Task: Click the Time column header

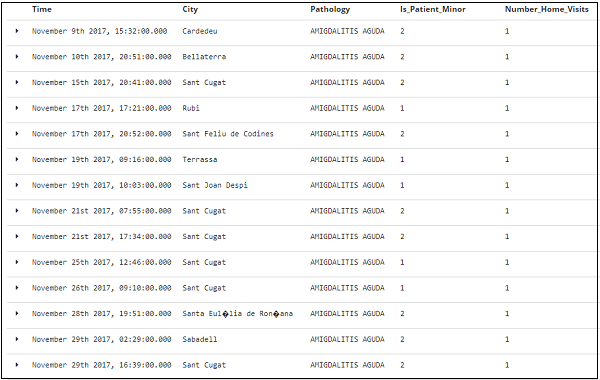Action: coord(42,9)
